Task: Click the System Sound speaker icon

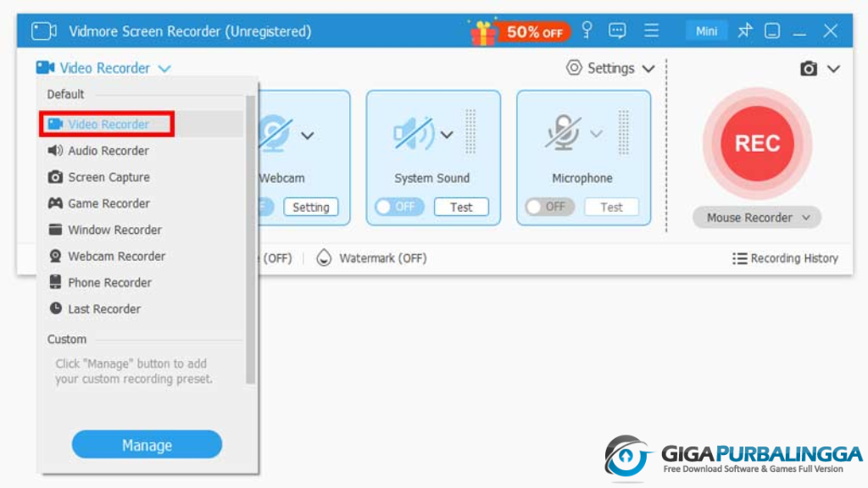Action: tap(414, 133)
